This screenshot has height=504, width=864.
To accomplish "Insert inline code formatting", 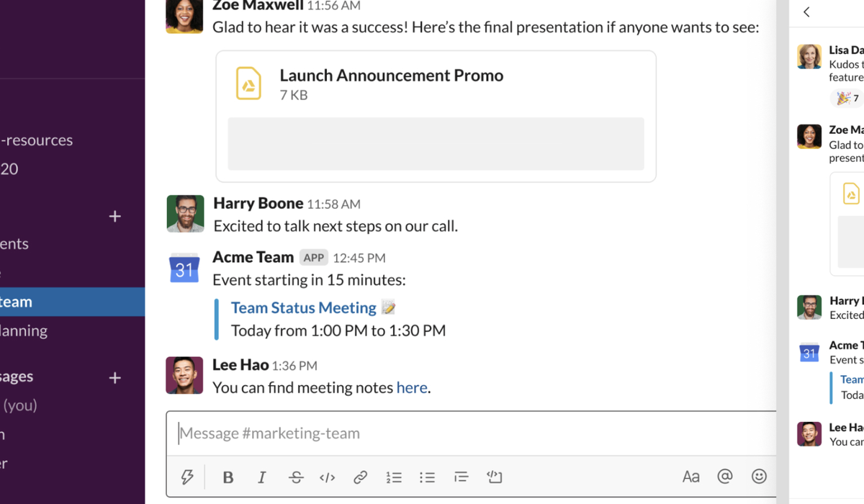I will tap(328, 477).
